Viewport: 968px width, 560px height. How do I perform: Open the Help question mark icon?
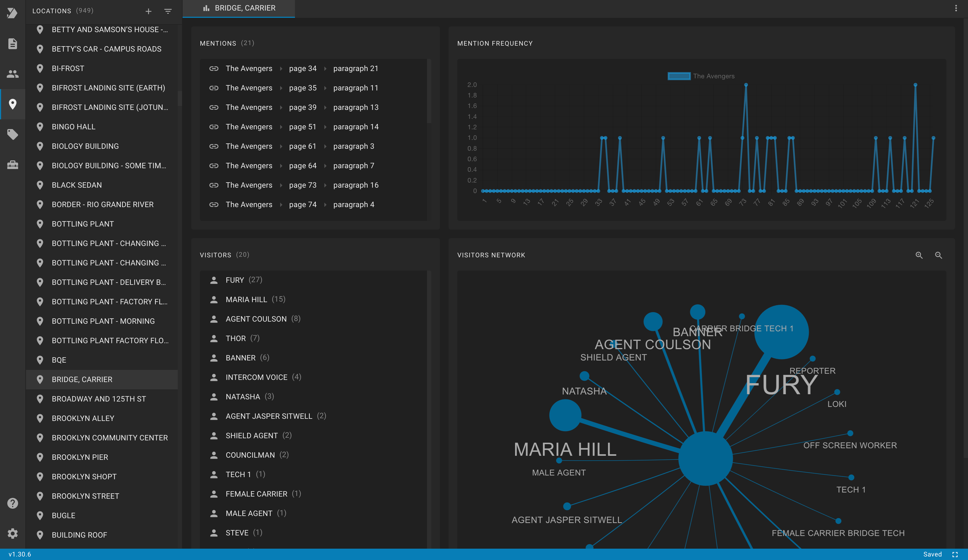click(12, 503)
